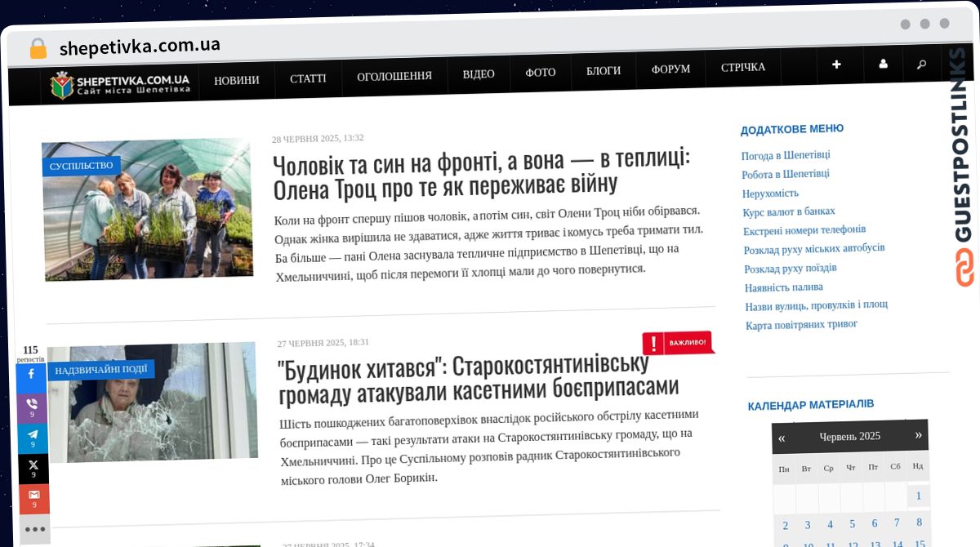Screen dimensions: 980x547
Task: Click the ВАЖЛИВО! red badge
Action: click(678, 342)
